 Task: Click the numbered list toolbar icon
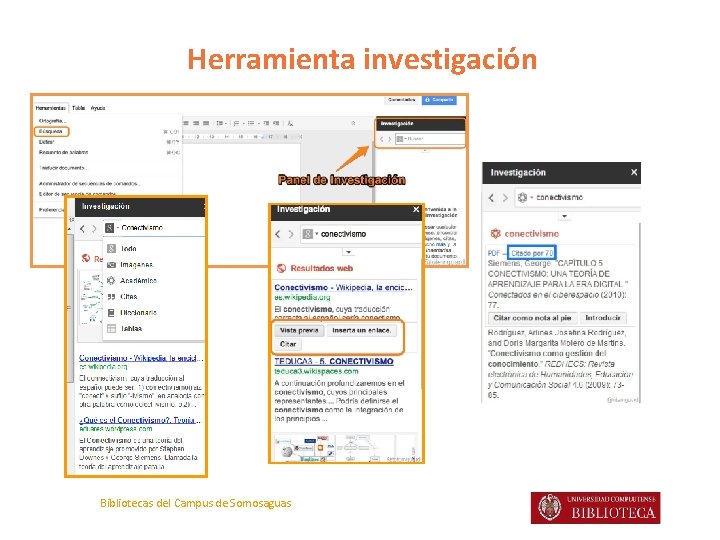click(x=237, y=123)
